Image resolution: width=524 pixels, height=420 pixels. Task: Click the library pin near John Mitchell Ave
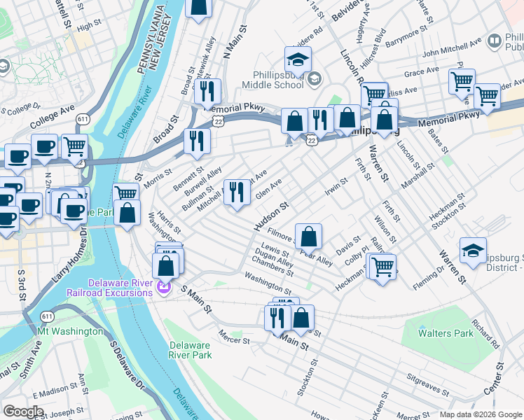(x=495, y=41)
